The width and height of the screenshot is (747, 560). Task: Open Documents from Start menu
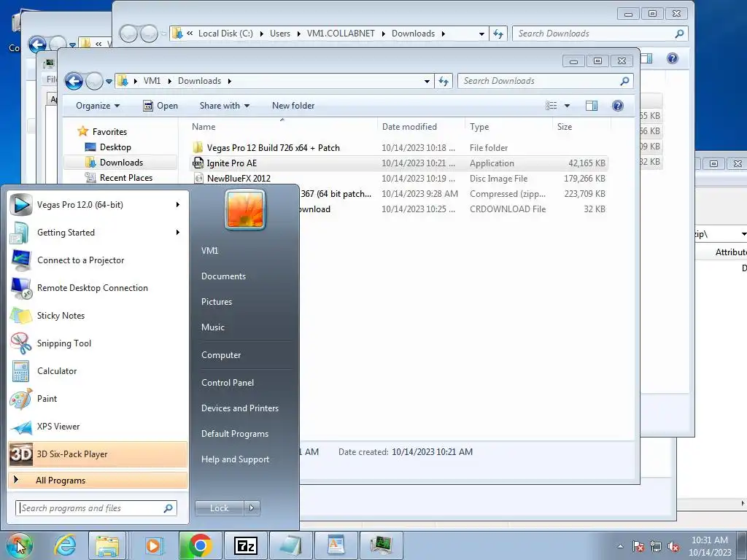pyautogui.click(x=223, y=276)
